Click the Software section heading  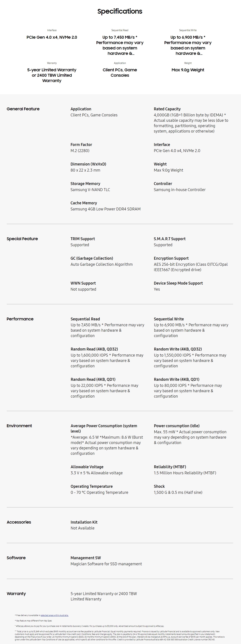point(16,558)
